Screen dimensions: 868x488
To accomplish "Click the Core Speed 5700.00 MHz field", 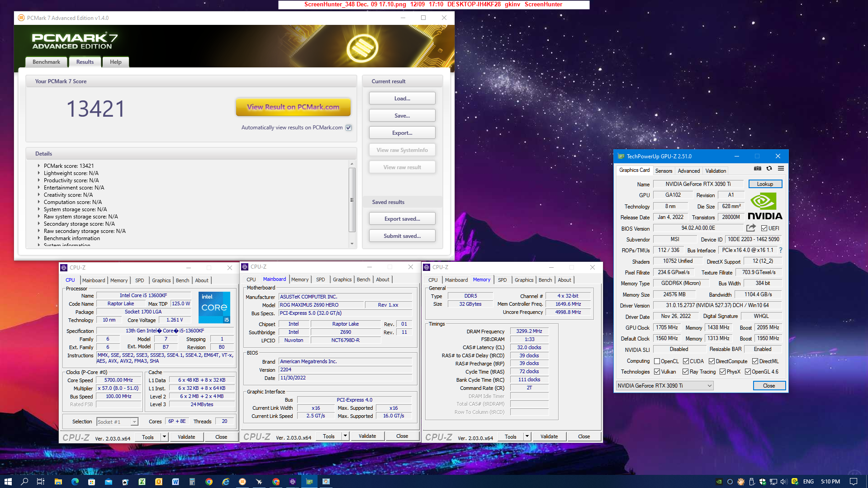I will pyautogui.click(x=119, y=380).
